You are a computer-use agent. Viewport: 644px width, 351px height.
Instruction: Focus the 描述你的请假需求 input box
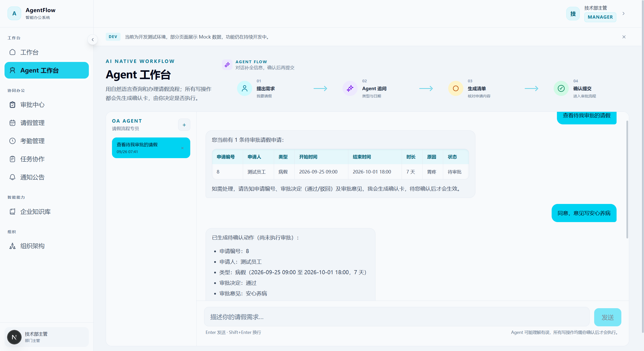[x=397, y=317]
